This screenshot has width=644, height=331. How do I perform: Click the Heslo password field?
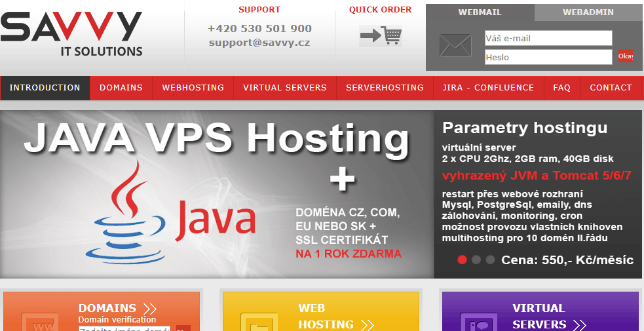tap(548, 57)
